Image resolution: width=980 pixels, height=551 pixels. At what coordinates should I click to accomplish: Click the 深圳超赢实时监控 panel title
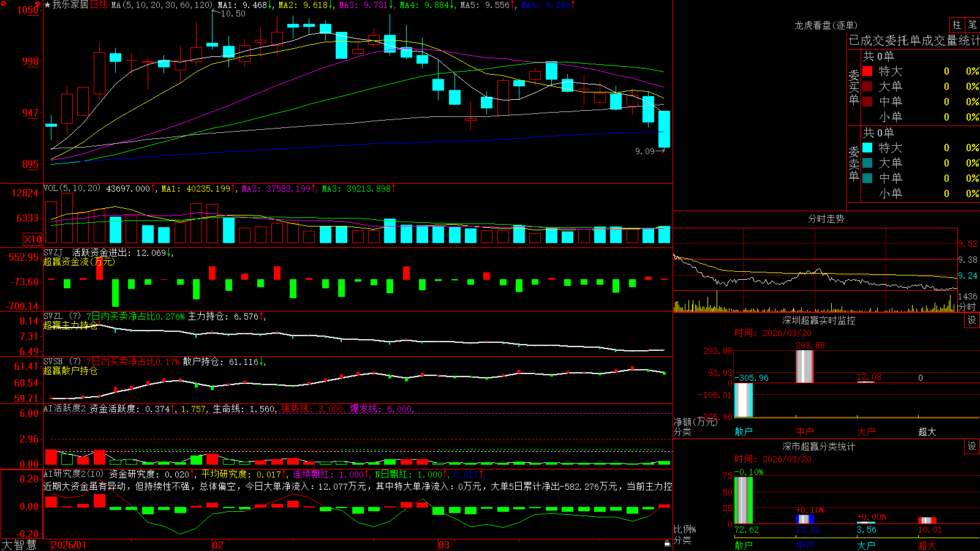(819, 320)
